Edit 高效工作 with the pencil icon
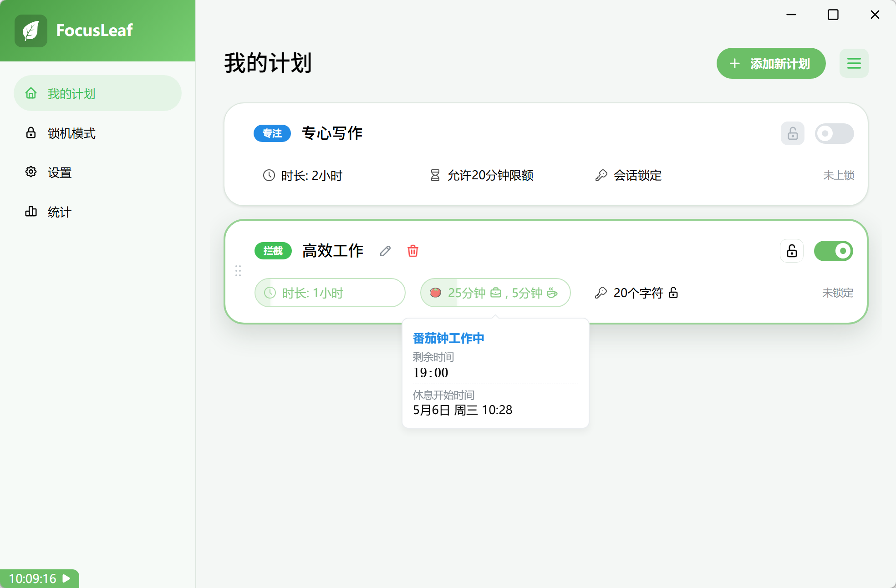 pyautogui.click(x=386, y=251)
